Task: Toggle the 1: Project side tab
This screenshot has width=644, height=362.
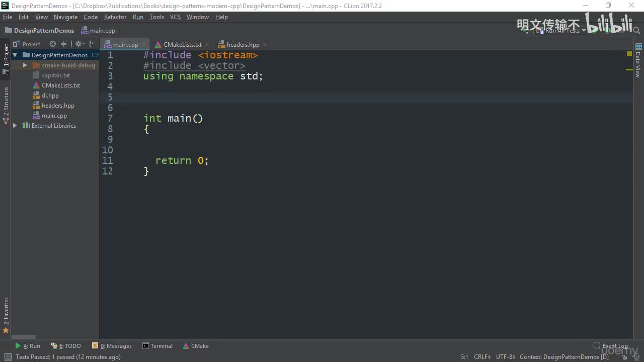Action: 6,59
